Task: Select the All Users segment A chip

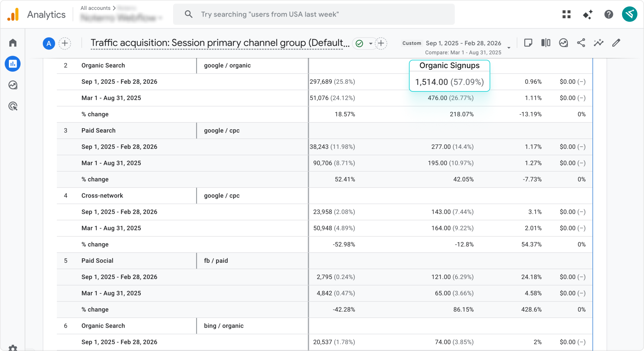Action: coord(49,43)
